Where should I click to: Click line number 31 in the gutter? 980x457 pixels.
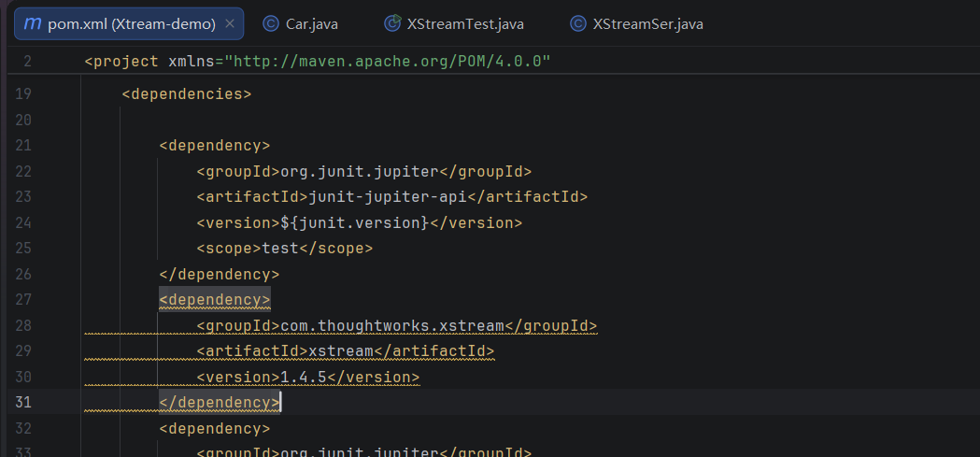pos(23,402)
